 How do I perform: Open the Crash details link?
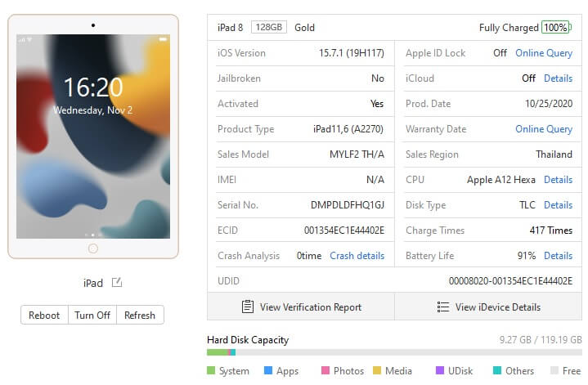point(357,256)
